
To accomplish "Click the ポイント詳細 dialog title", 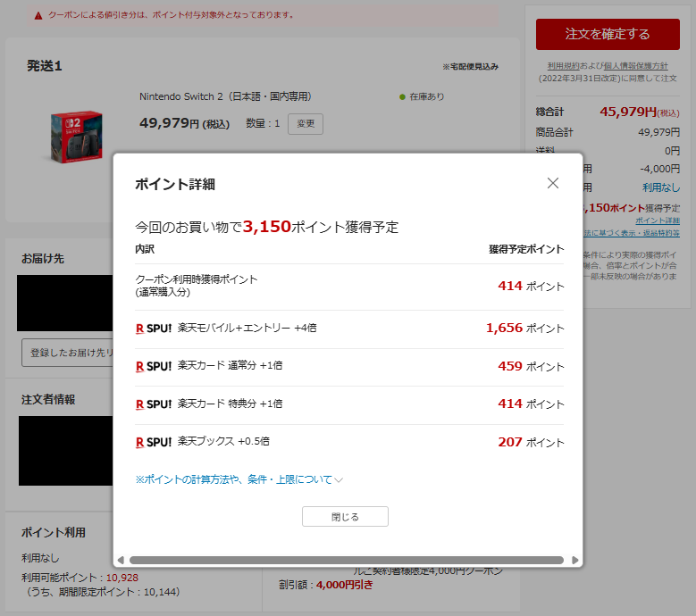I will [175, 184].
